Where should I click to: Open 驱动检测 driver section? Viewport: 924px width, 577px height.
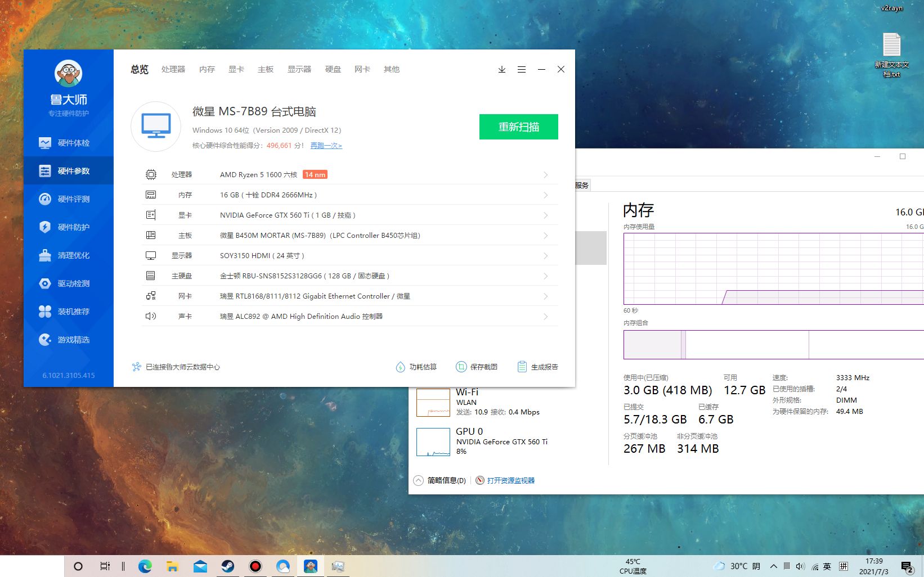point(69,283)
